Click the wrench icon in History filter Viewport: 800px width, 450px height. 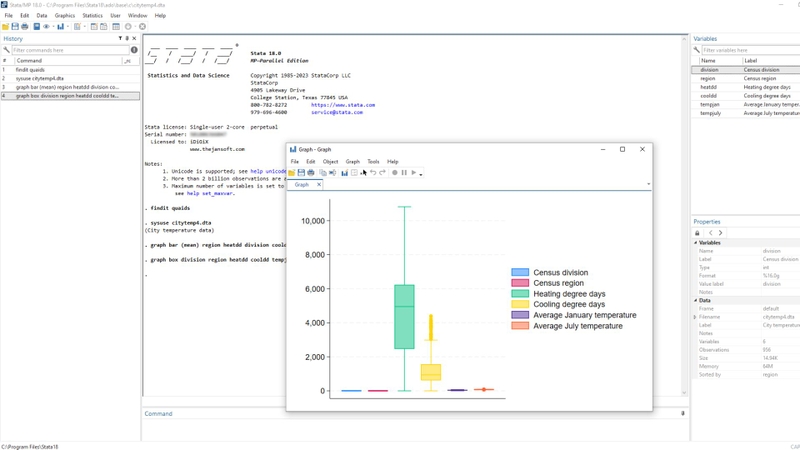(6, 50)
